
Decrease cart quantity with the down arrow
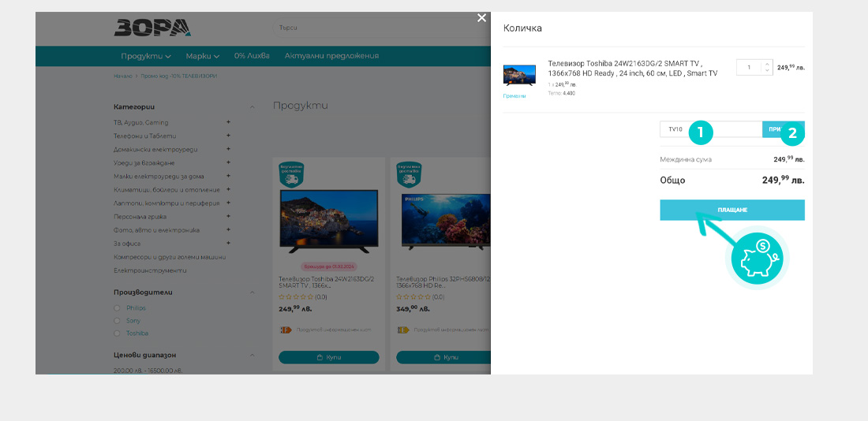767,70
